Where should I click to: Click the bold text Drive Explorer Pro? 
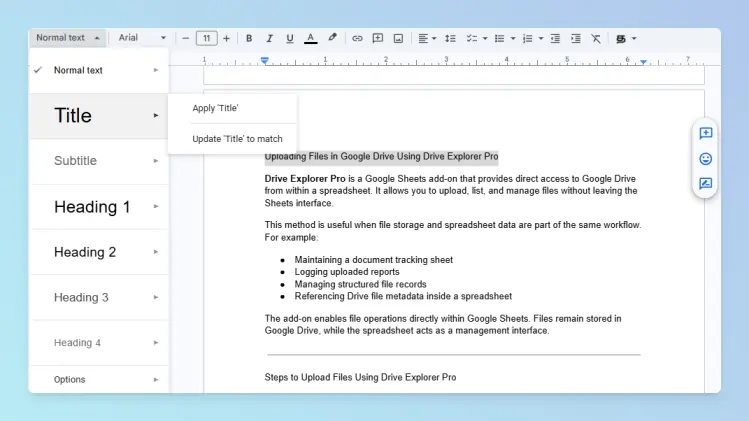pos(305,179)
